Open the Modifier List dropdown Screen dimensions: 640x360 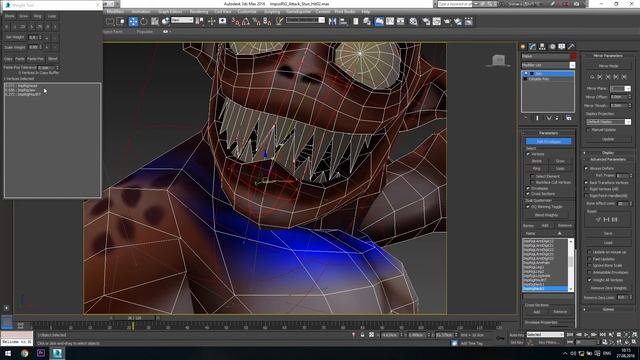(x=548, y=65)
